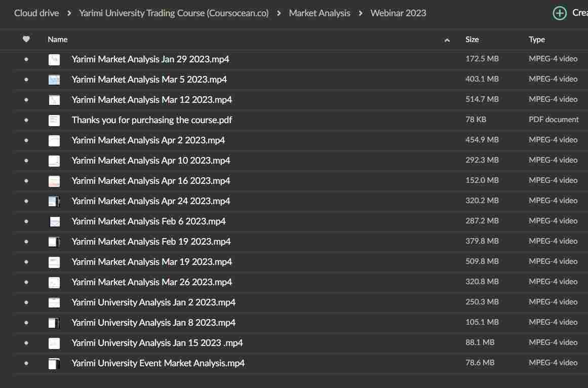Click the 509.8 MB size value

pos(482,261)
